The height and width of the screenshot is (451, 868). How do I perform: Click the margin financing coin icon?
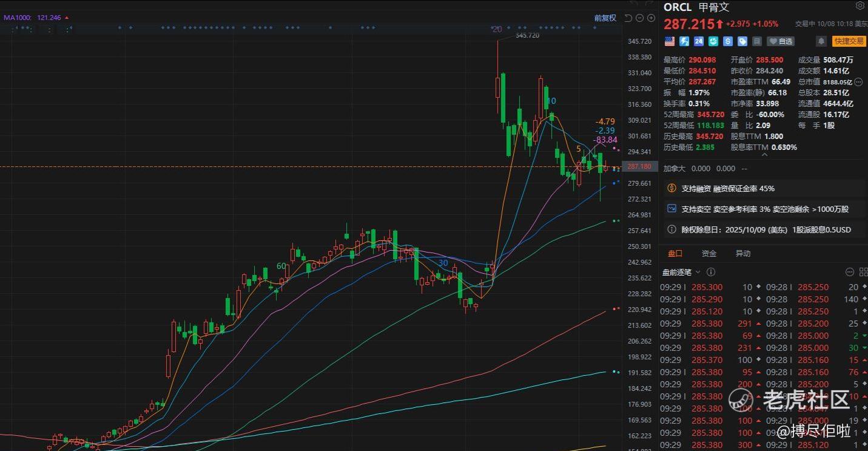click(671, 188)
